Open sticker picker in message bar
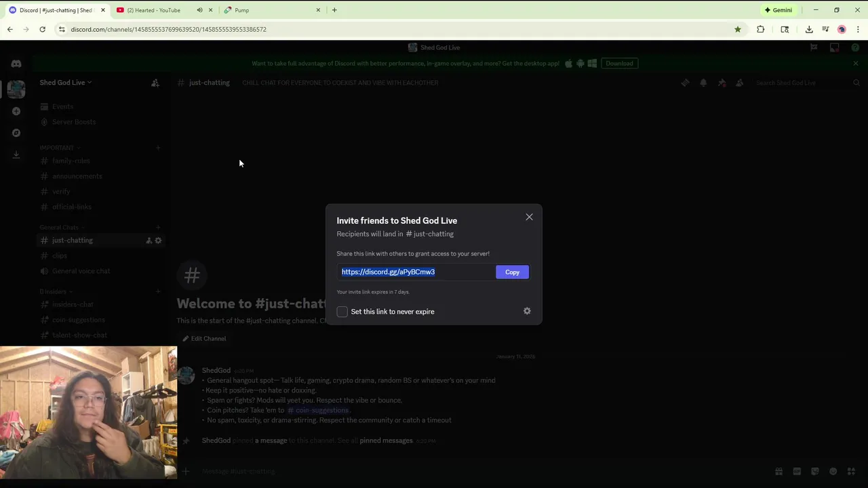 (815, 471)
